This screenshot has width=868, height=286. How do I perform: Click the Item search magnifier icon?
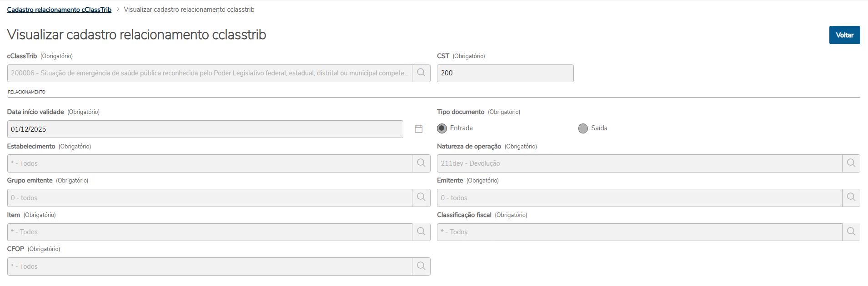click(x=421, y=232)
